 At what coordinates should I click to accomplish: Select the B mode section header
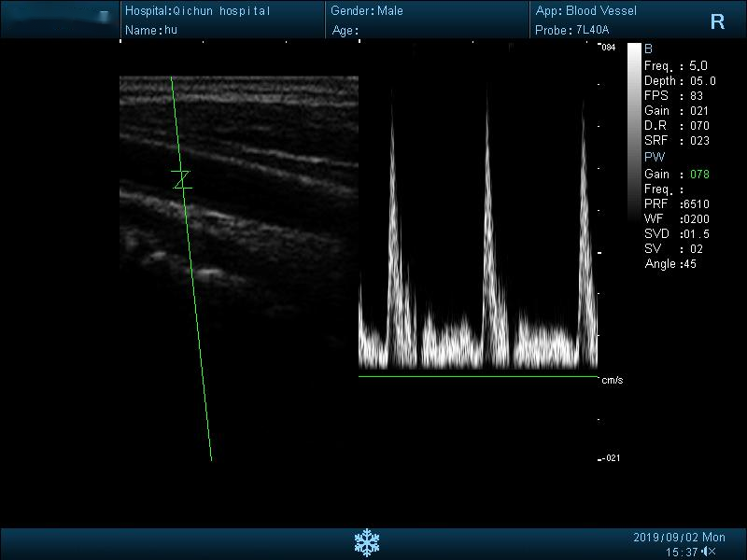pos(649,49)
